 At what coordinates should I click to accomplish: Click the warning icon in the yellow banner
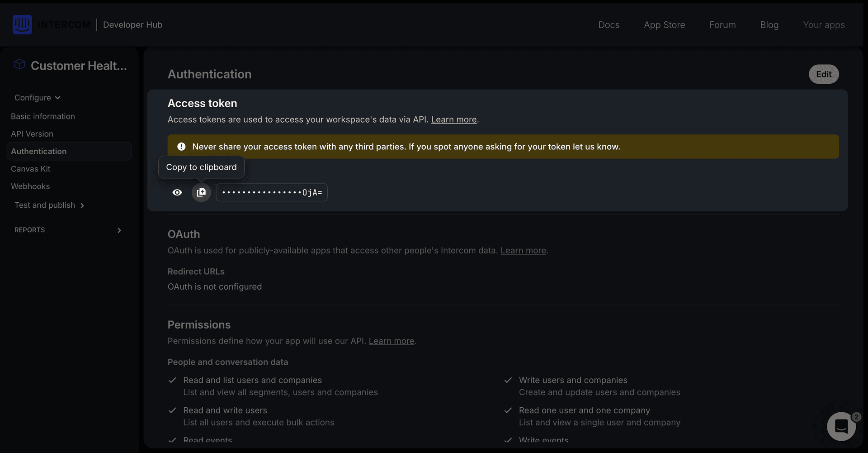pos(181,147)
